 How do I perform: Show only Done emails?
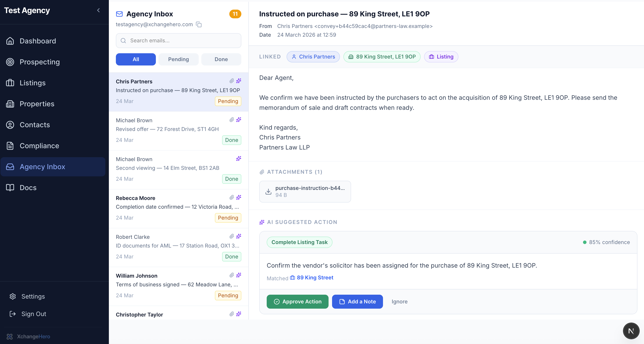[x=221, y=59]
